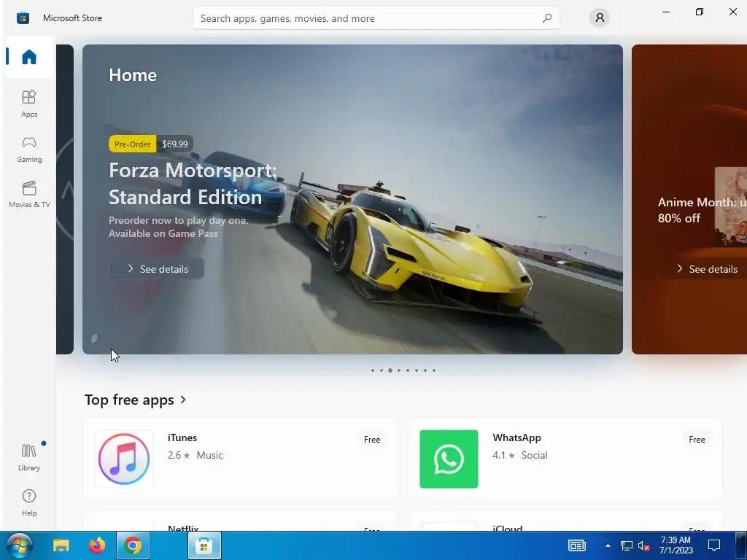This screenshot has height=560, width=747.
Task: Click the $69.99 price tag
Action: point(175,144)
